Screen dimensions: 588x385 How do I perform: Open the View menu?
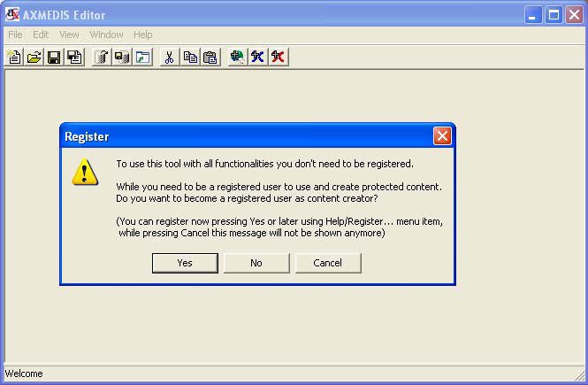click(x=69, y=35)
